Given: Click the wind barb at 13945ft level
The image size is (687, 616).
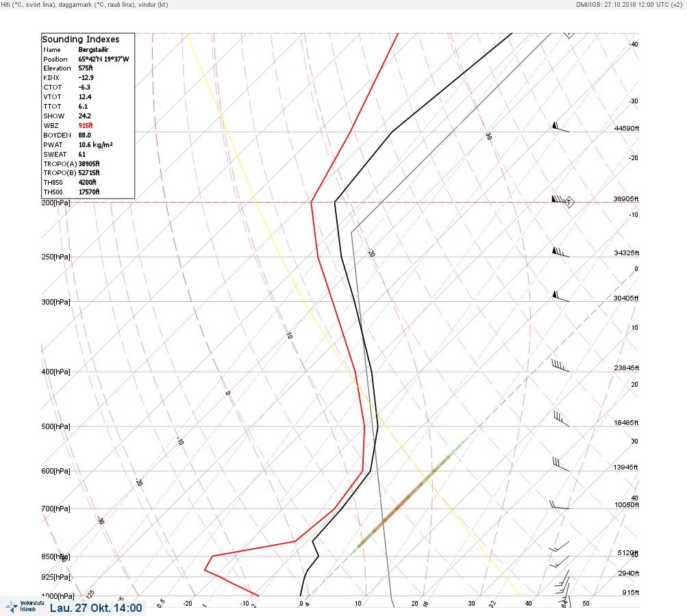Looking at the screenshot, I should coord(561,465).
